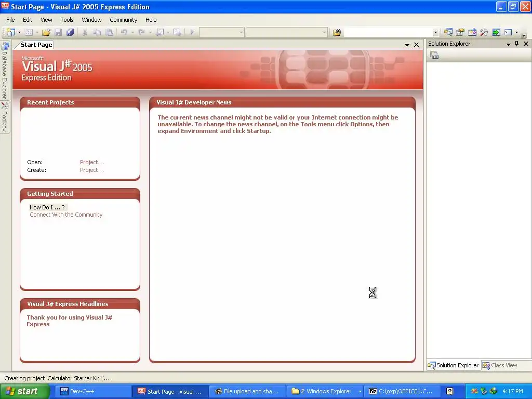Toggle the Solution Explorer auto-hide pin
The width and height of the screenshot is (532, 399).
517,44
